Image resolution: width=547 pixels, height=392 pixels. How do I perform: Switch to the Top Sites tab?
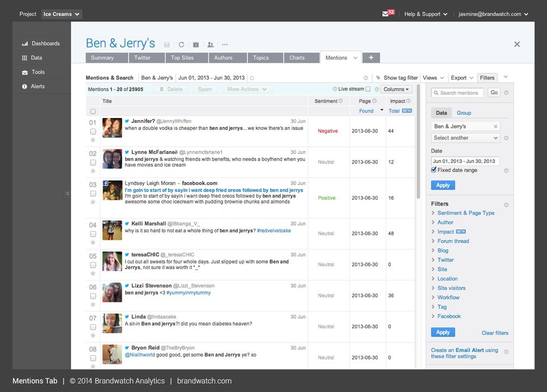point(182,58)
